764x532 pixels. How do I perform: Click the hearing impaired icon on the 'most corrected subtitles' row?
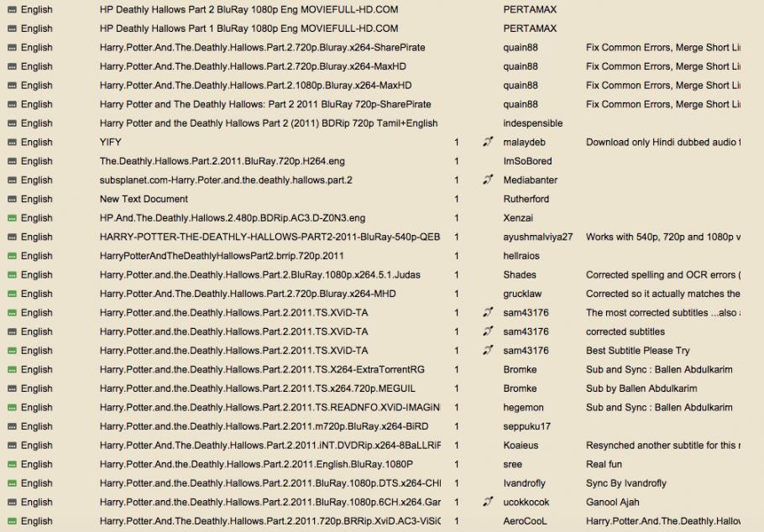[x=488, y=312]
